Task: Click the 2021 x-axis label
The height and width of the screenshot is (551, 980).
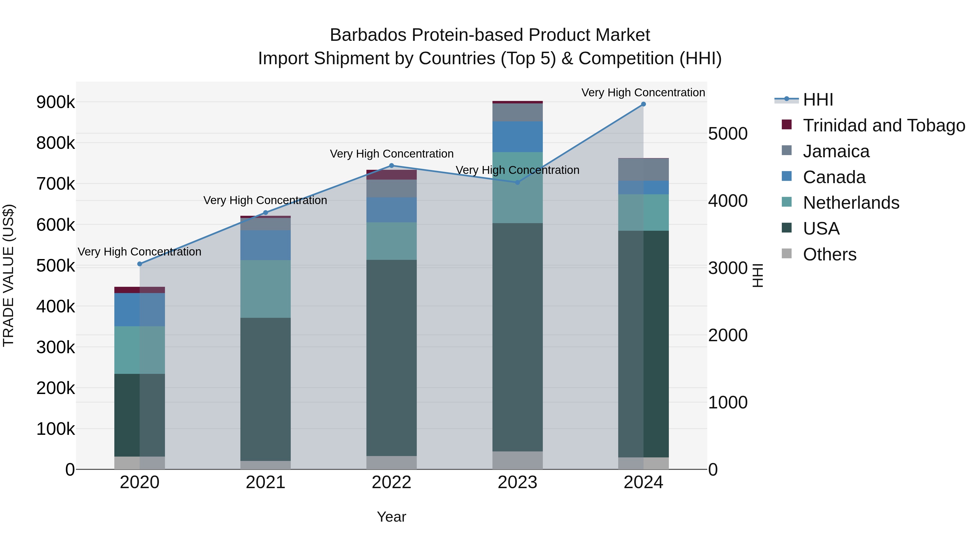Action: 265,482
